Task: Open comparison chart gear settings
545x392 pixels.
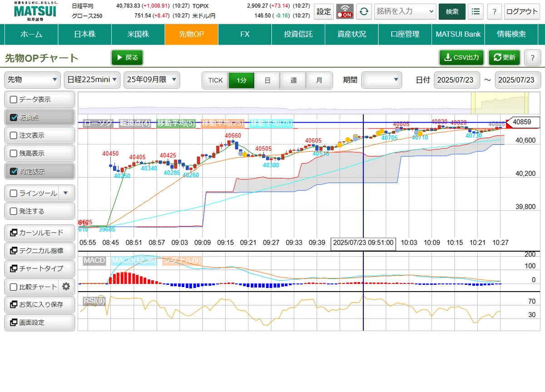Action: 66,287
